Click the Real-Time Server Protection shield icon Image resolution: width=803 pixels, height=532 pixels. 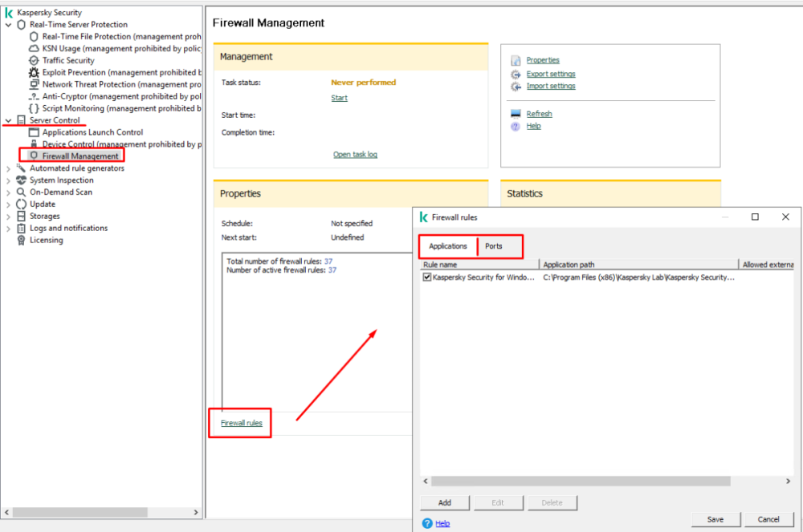tap(21, 25)
